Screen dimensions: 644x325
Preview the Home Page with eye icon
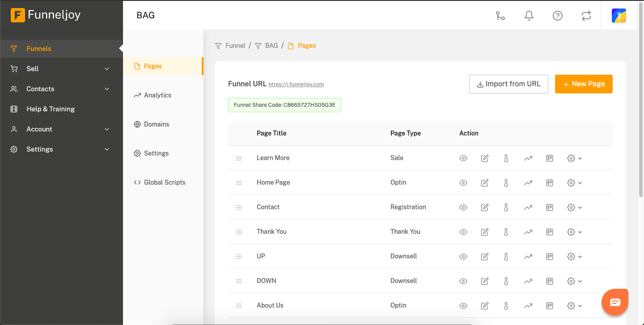463,183
